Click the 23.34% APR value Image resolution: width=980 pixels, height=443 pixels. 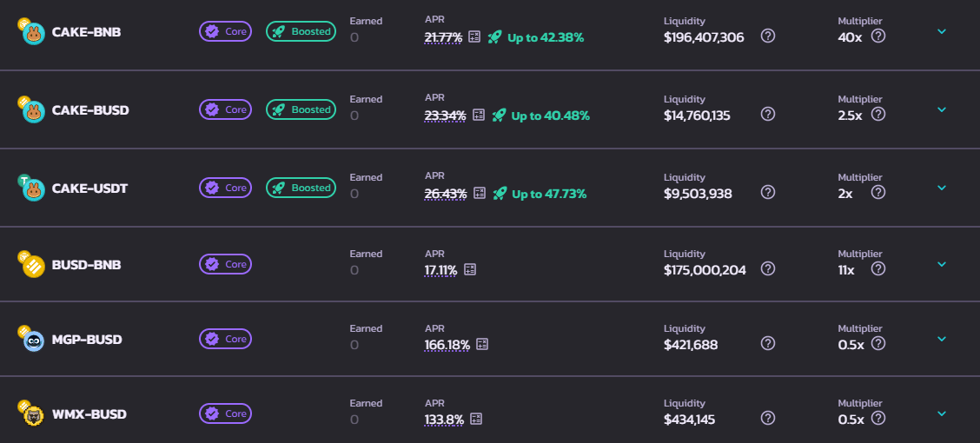(445, 116)
